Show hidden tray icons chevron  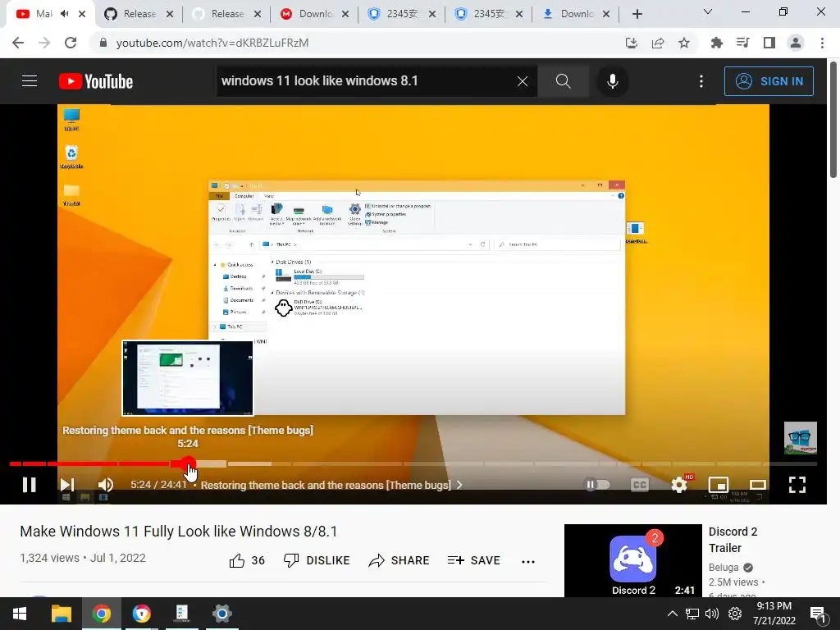point(673,614)
